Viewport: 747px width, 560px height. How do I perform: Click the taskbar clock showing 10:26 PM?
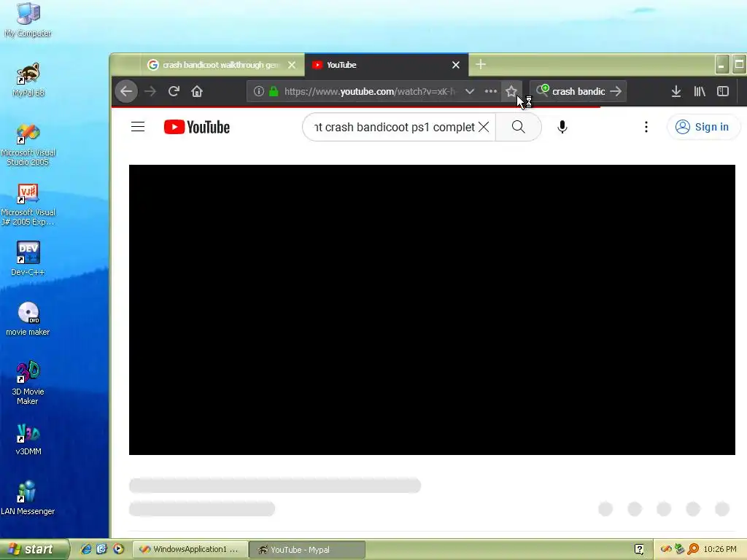tap(720, 549)
